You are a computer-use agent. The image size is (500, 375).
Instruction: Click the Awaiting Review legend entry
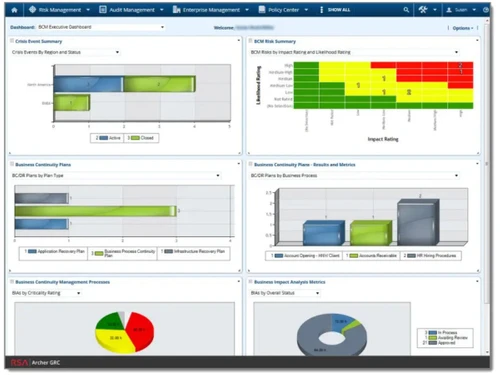coord(446,337)
